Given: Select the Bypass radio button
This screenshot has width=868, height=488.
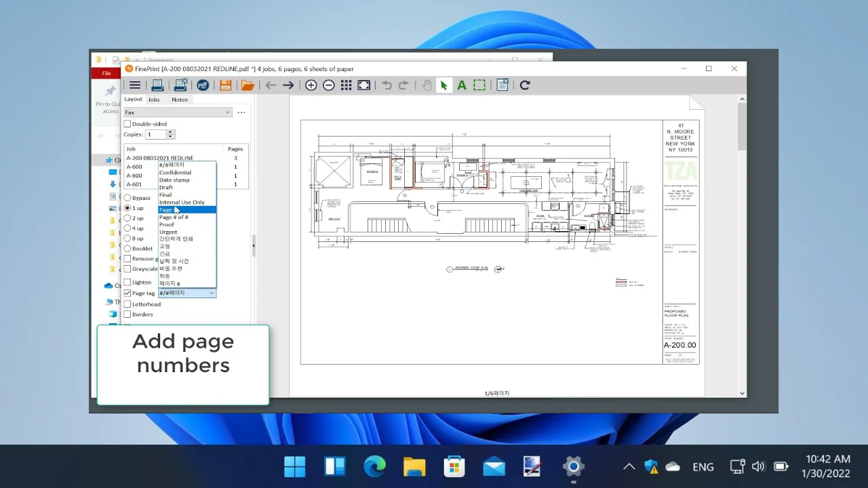Looking at the screenshot, I should coord(127,198).
